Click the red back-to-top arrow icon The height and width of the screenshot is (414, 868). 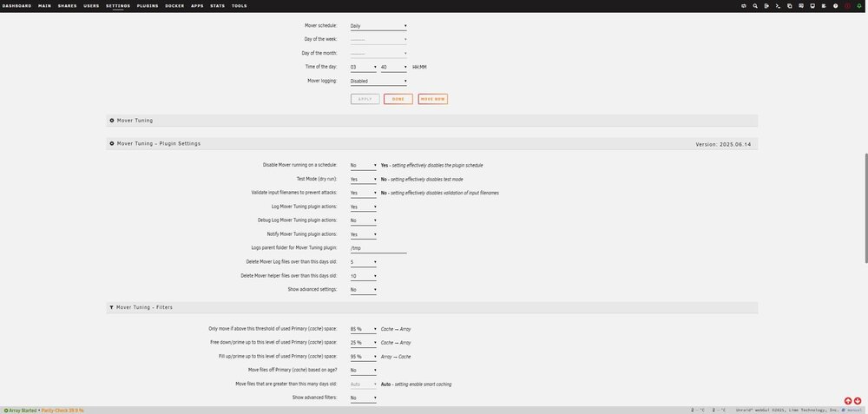click(848, 401)
